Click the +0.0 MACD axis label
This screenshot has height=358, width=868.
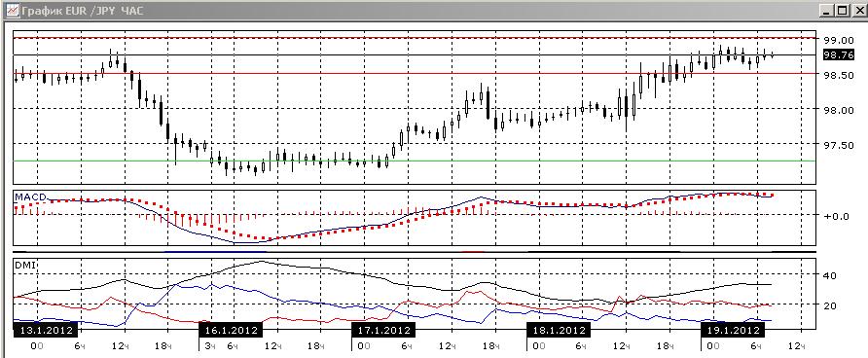(x=837, y=216)
